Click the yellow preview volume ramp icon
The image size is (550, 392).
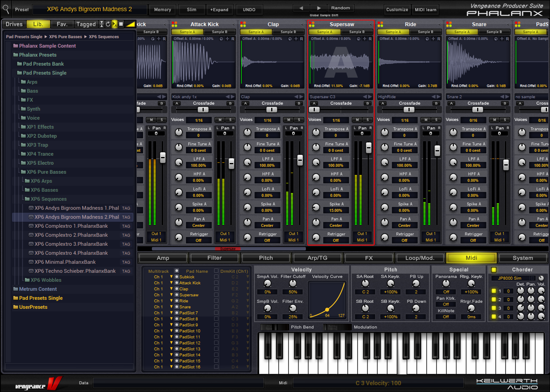click(x=130, y=24)
